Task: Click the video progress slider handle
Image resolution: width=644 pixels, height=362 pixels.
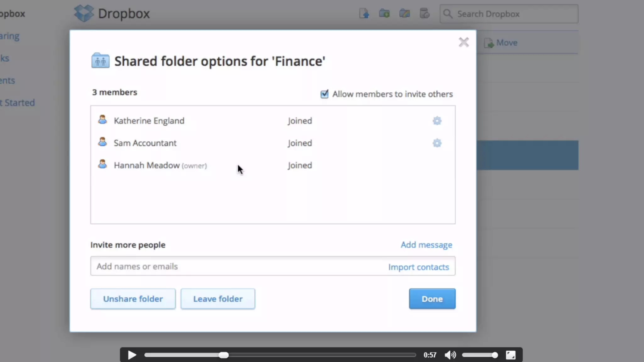Action: (224, 355)
